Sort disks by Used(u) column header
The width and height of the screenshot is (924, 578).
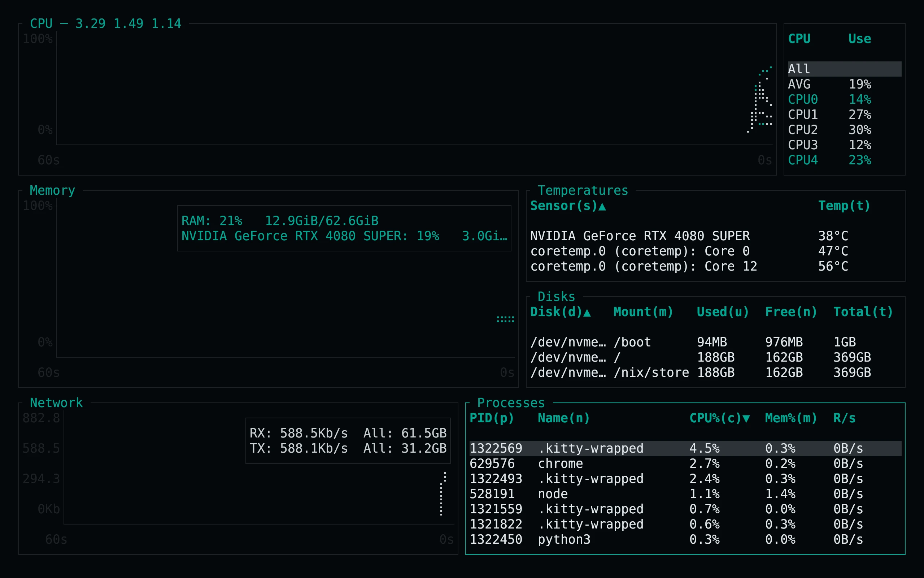pyautogui.click(x=723, y=312)
